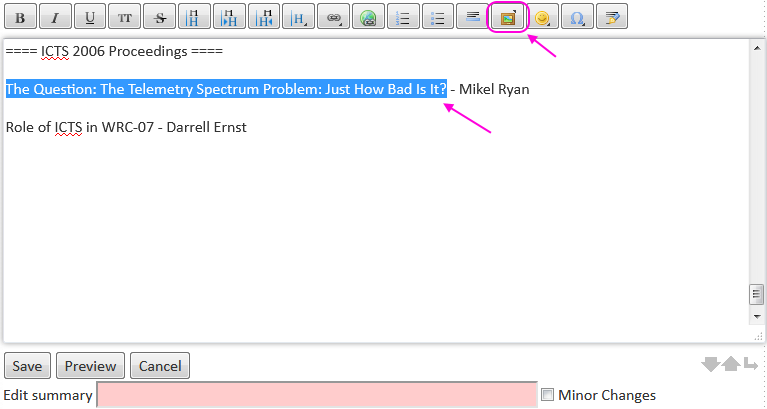Toggle bold text formatting

pos(21,18)
